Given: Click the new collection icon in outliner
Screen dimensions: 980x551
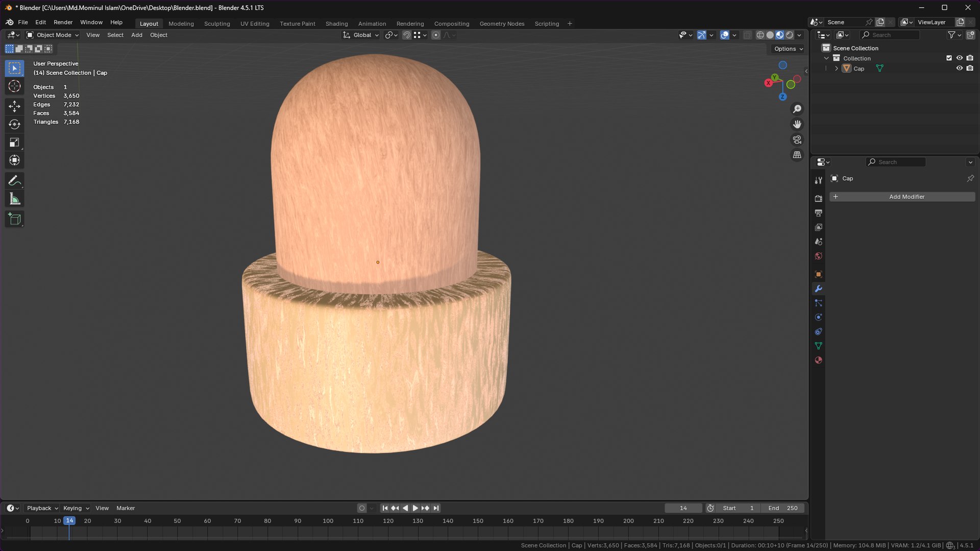Looking at the screenshot, I should point(970,35).
